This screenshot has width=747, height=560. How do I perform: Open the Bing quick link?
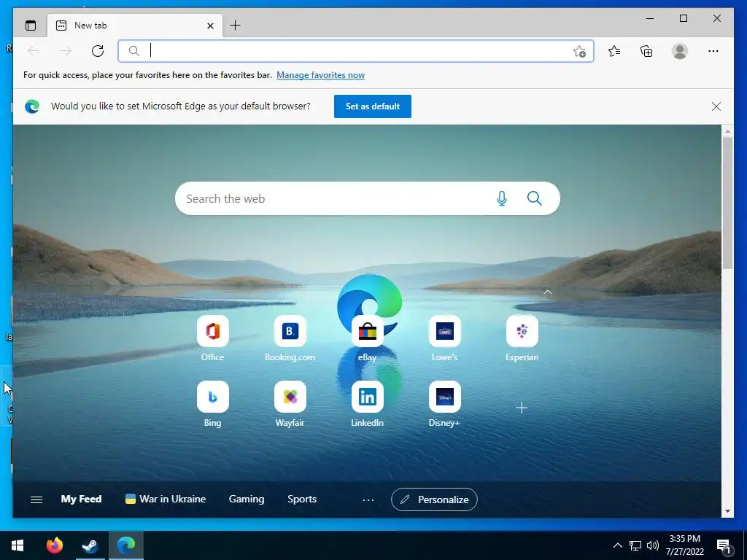[212, 404]
